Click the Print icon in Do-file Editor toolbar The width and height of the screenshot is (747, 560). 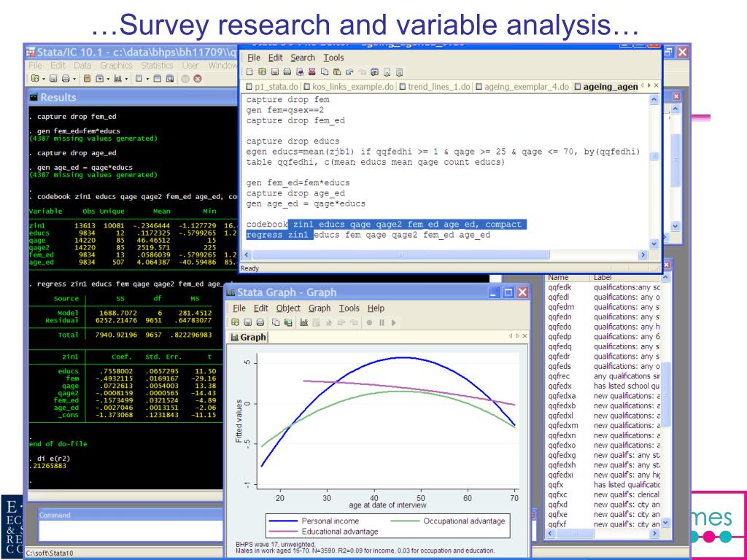pyautogui.click(x=287, y=72)
